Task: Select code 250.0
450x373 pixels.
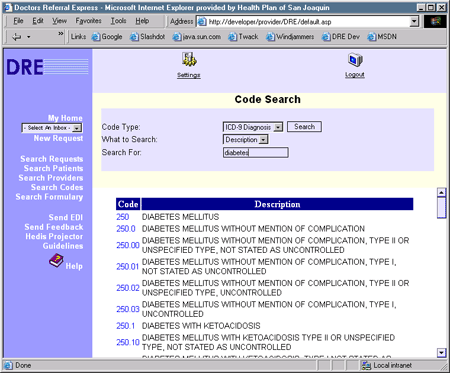Action: 126,229
